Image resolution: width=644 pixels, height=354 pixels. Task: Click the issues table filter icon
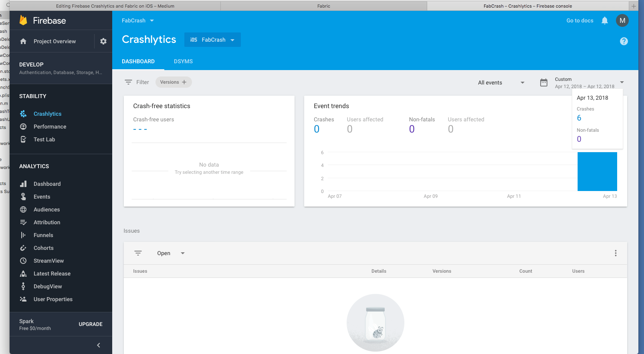coord(138,253)
